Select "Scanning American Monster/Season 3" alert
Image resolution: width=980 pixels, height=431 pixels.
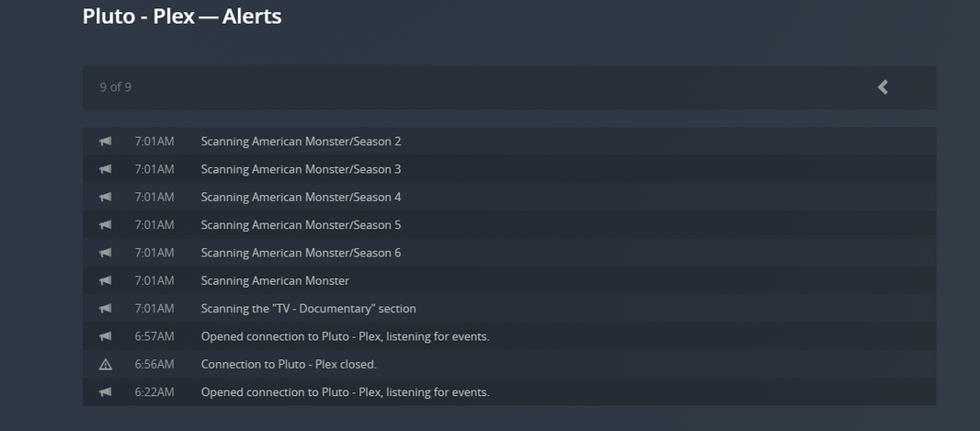click(301, 169)
